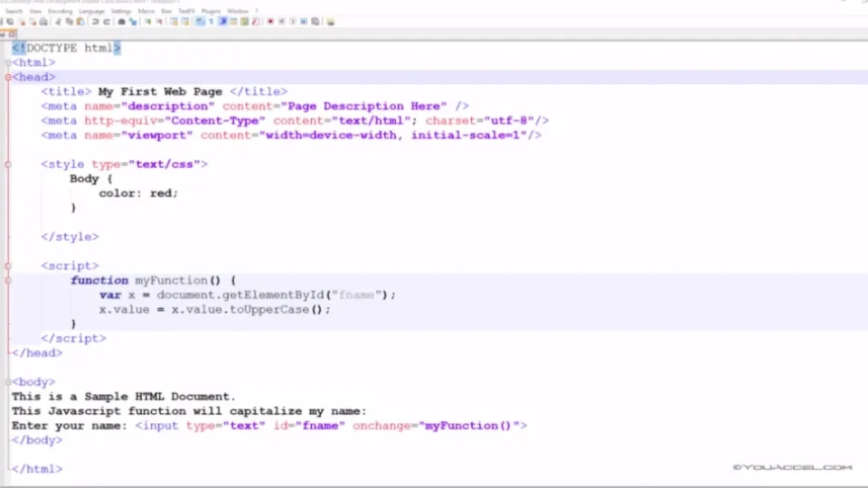Click the 'utf-8' charset value
868x488 pixels.
pos(509,120)
